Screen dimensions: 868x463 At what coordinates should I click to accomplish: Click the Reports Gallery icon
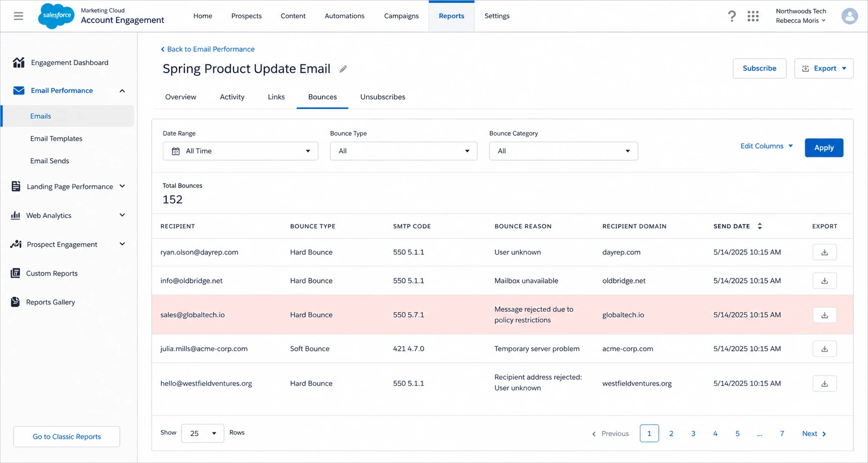[16, 302]
